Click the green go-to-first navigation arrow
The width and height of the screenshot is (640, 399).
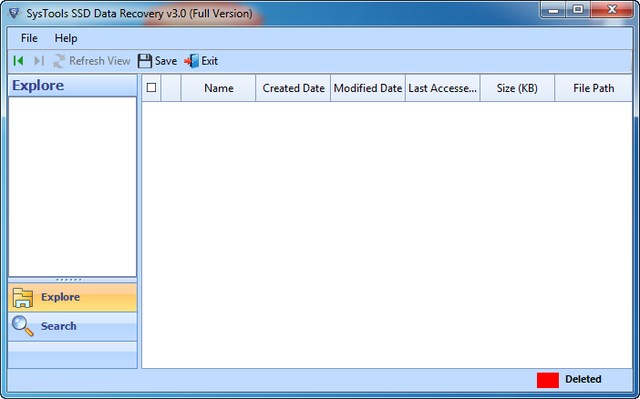tap(18, 61)
